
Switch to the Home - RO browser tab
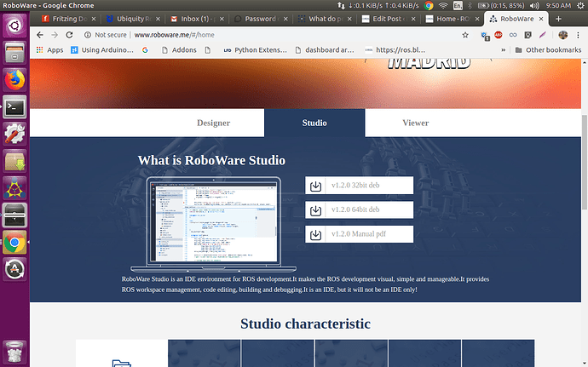tap(453, 19)
